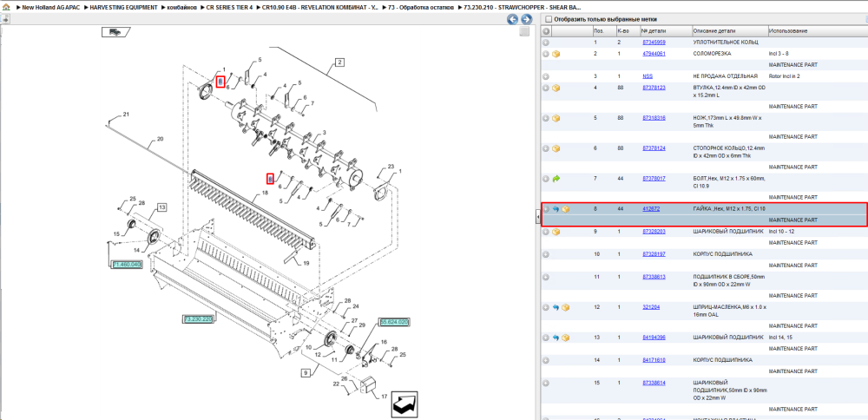Open part number link 412672
This screenshot has width=868, height=420.
click(x=651, y=209)
